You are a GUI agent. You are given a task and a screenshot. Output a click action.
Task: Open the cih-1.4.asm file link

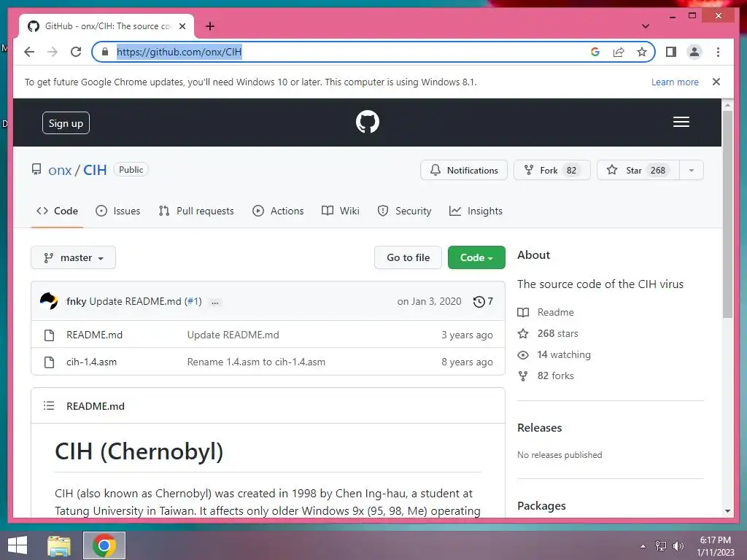[x=91, y=362]
